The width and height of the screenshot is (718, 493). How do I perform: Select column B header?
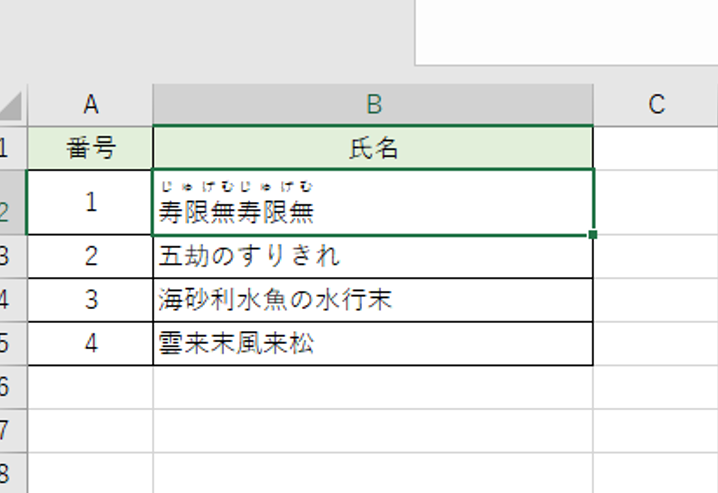(x=373, y=104)
